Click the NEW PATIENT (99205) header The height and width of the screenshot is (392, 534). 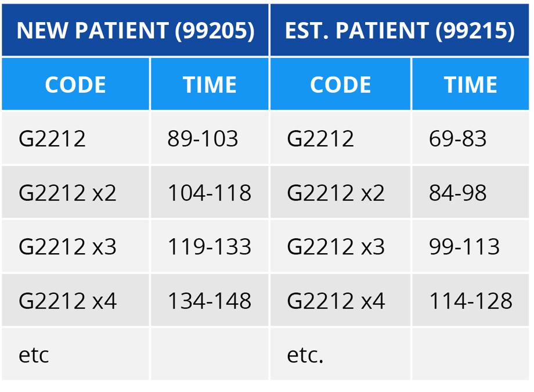click(x=135, y=31)
